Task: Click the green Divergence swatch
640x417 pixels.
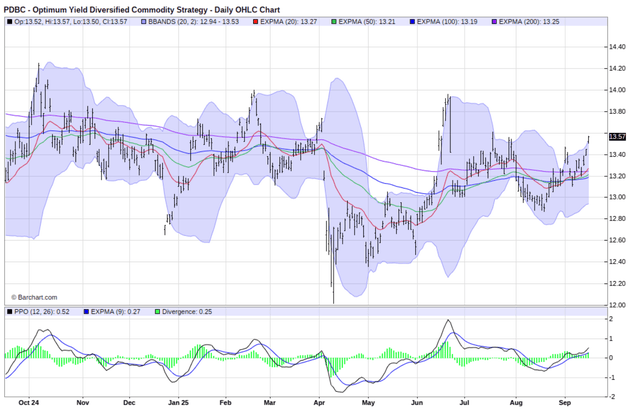Action: click(158, 312)
